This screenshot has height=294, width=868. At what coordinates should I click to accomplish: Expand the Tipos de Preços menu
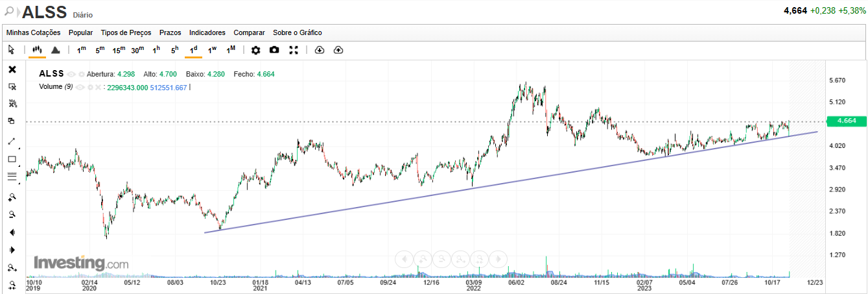[126, 32]
